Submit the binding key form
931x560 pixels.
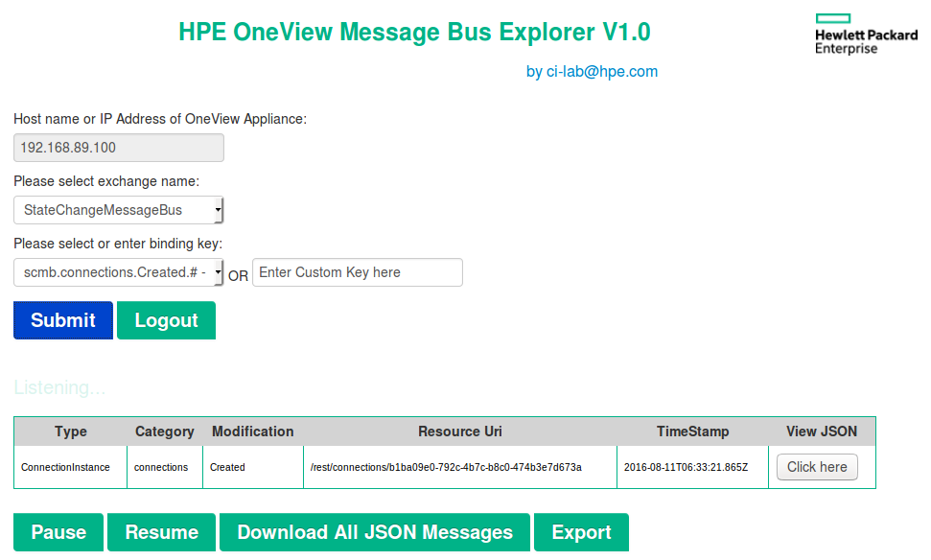[x=63, y=320]
